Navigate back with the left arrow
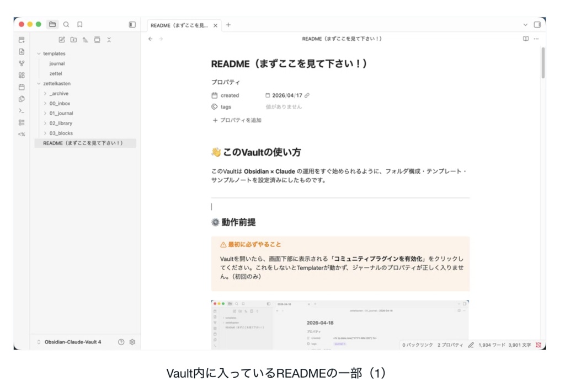The width and height of the screenshot is (565, 392). coord(151,39)
